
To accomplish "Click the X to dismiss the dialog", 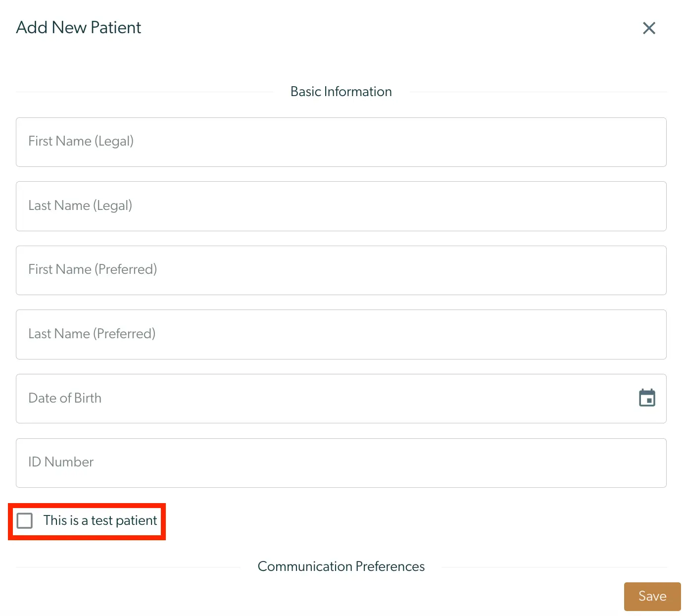I will point(649,28).
